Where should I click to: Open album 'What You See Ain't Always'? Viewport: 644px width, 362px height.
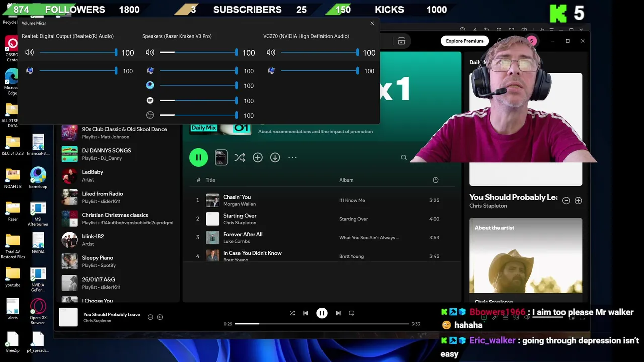click(x=369, y=238)
